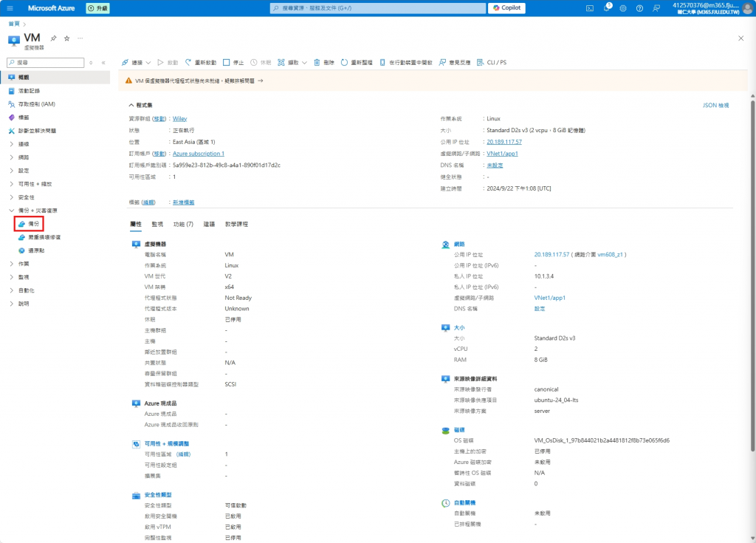Click the 設定 DNS link under 網路

click(x=540, y=309)
